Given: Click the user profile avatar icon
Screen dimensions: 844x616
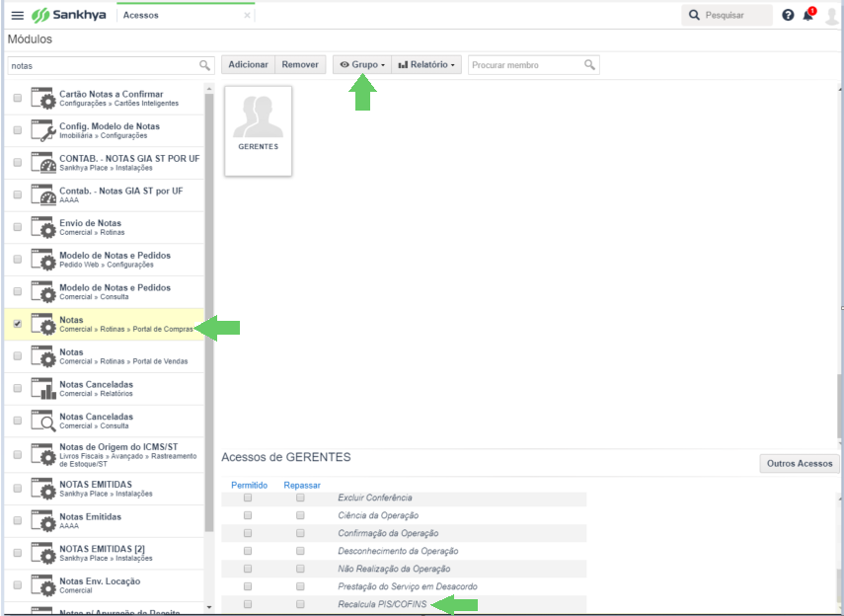Looking at the screenshot, I should pos(831,15).
